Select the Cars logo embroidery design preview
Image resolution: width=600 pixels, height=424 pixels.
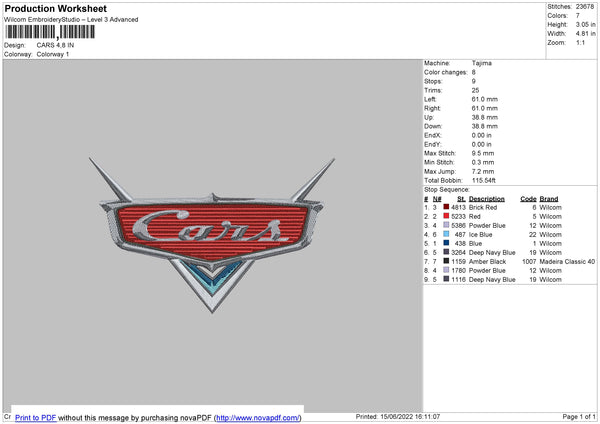click(212, 235)
